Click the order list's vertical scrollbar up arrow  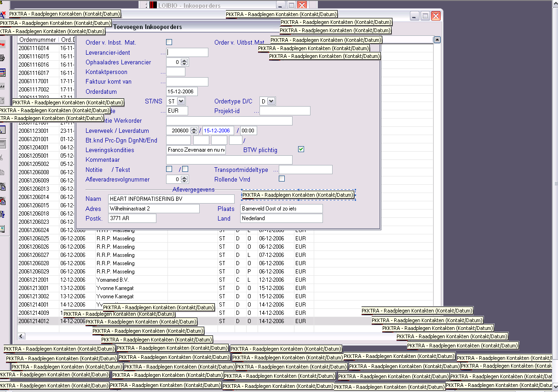pyautogui.click(x=437, y=40)
